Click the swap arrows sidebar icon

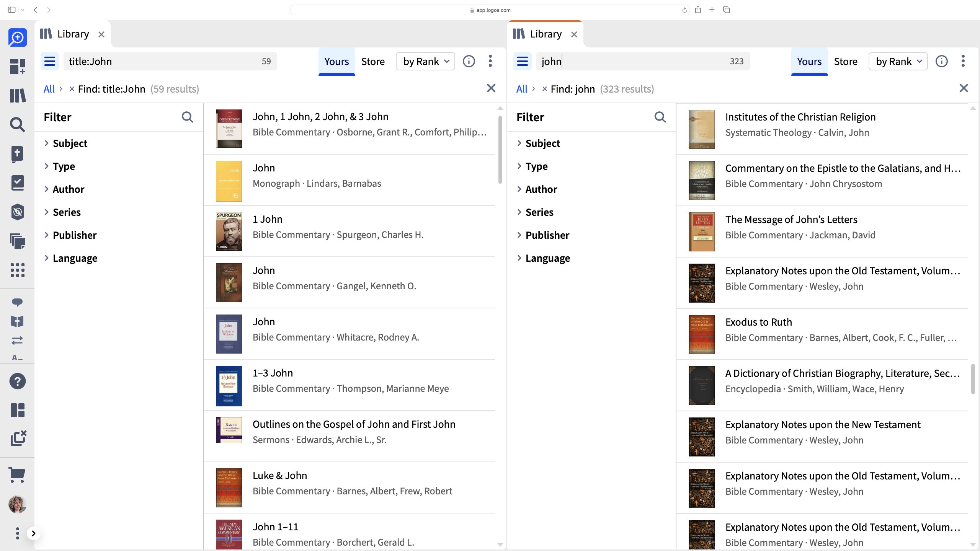(17, 340)
